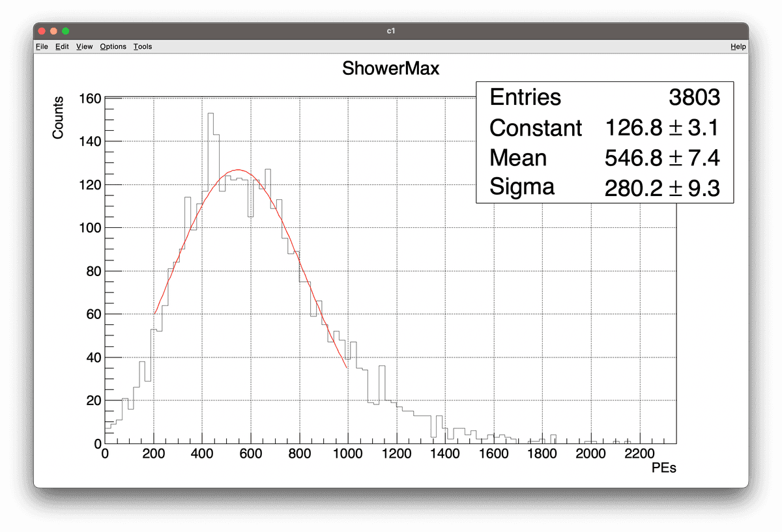Click the x-axis label 1400
The height and width of the screenshot is (532, 782).
(444, 454)
